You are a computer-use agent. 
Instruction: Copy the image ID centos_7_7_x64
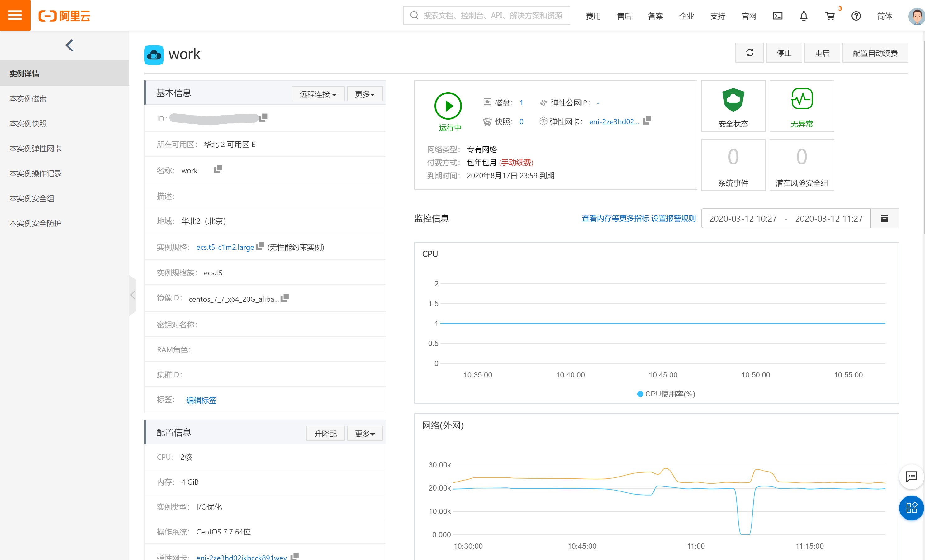[x=285, y=298]
